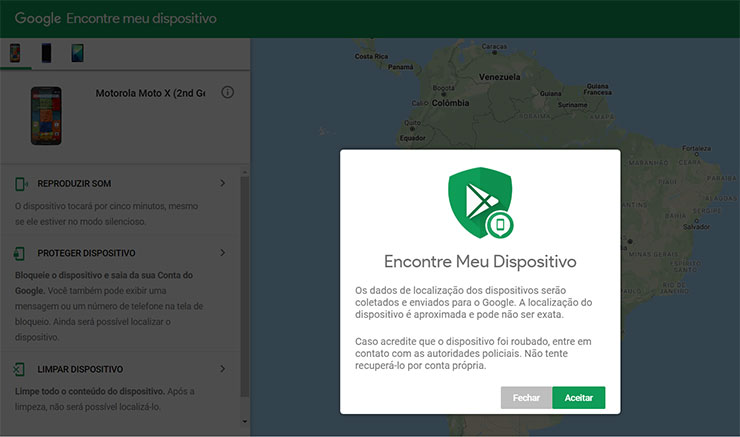Click the Quito label on the map

[412, 123]
